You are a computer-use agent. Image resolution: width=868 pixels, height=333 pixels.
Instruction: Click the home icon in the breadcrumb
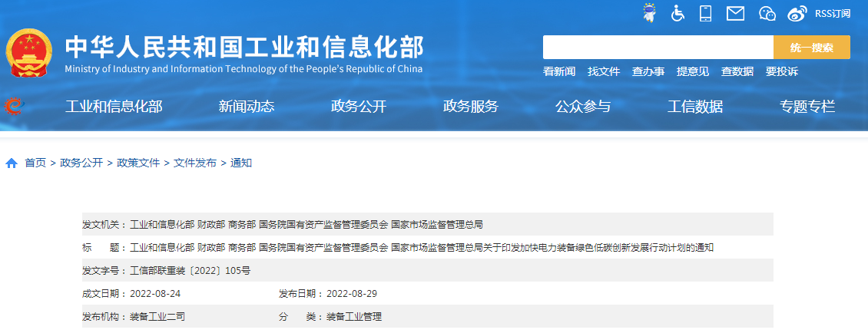[x=12, y=163]
